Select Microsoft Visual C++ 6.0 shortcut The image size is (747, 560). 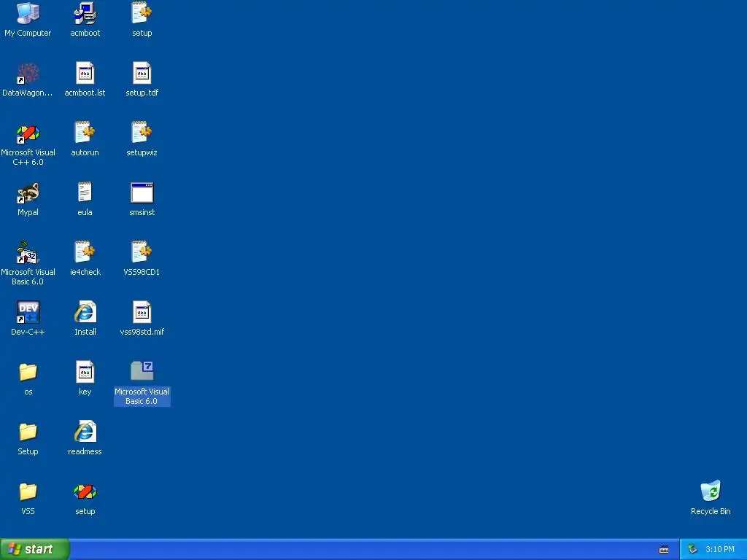28,133
